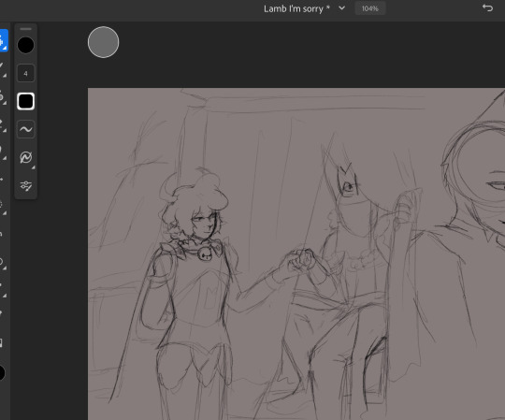This screenshot has width=505, height=420.
Task: Open the brush blend mode icon
Action: pos(26,157)
